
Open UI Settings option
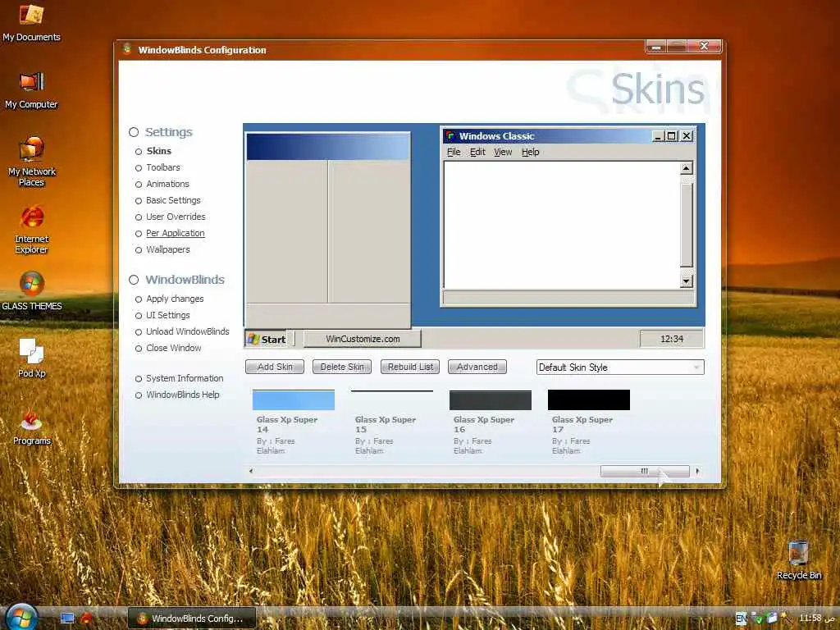(167, 316)
